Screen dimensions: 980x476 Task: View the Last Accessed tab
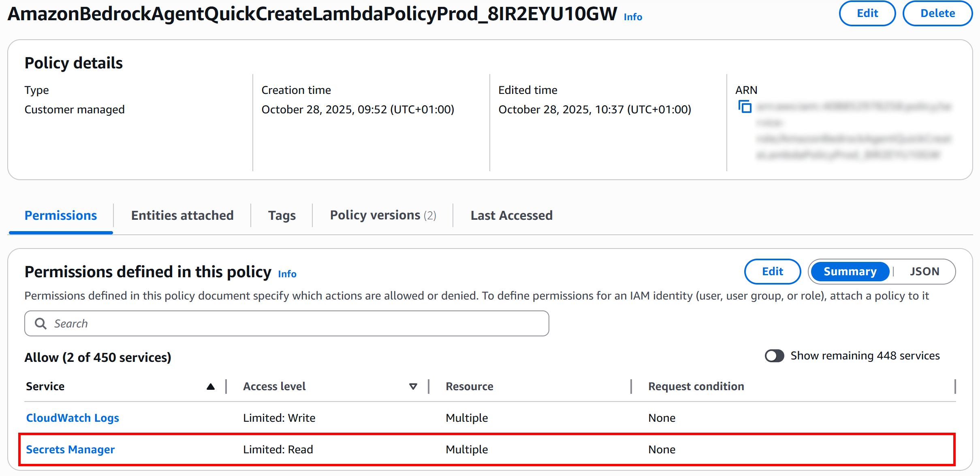coord(511,215)
